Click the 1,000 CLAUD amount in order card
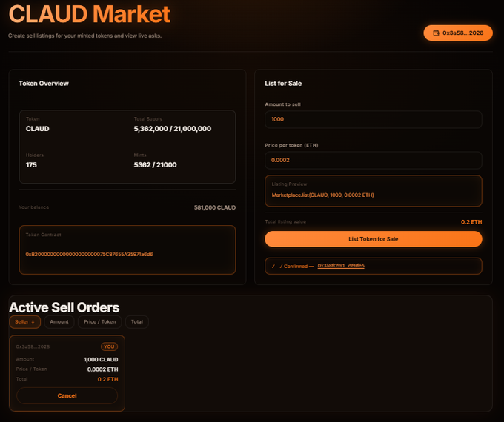504x422 pixels. point(101,359)
